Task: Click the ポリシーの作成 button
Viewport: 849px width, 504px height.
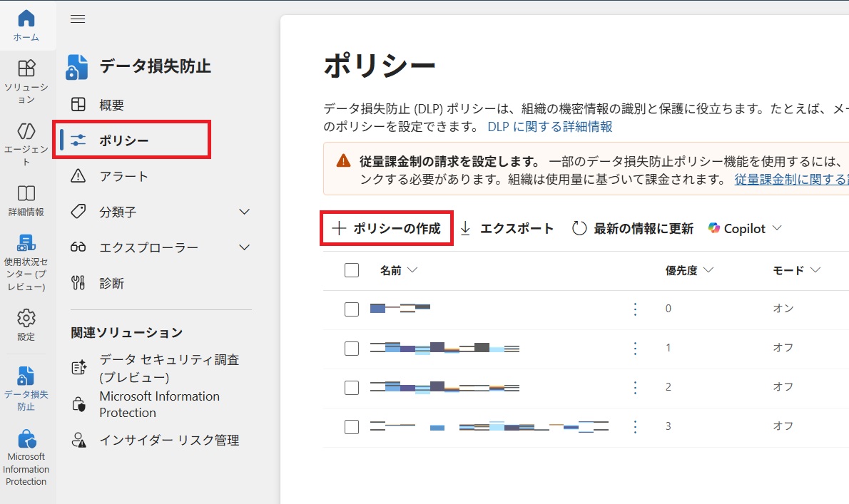Action: [x=387, y=229]
